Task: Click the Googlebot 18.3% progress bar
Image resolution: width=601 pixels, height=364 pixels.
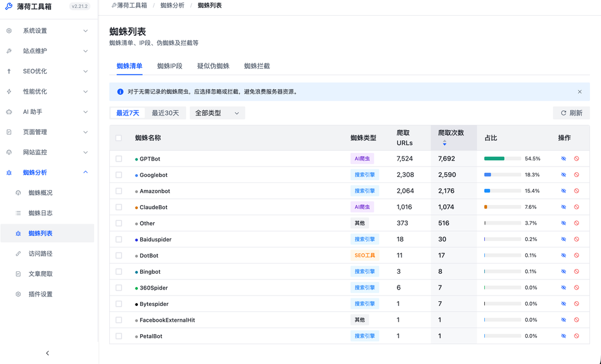Action: pos(502,175)
